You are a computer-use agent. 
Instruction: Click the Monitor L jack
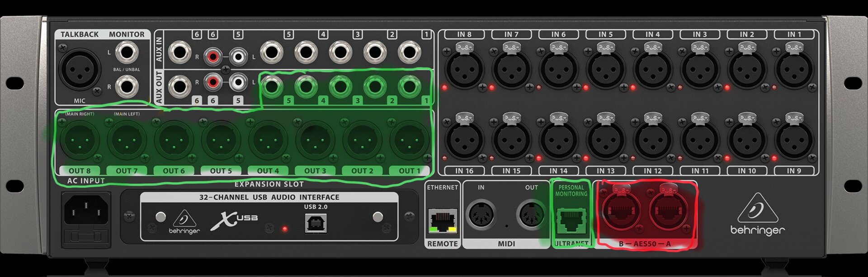point(127,52)
